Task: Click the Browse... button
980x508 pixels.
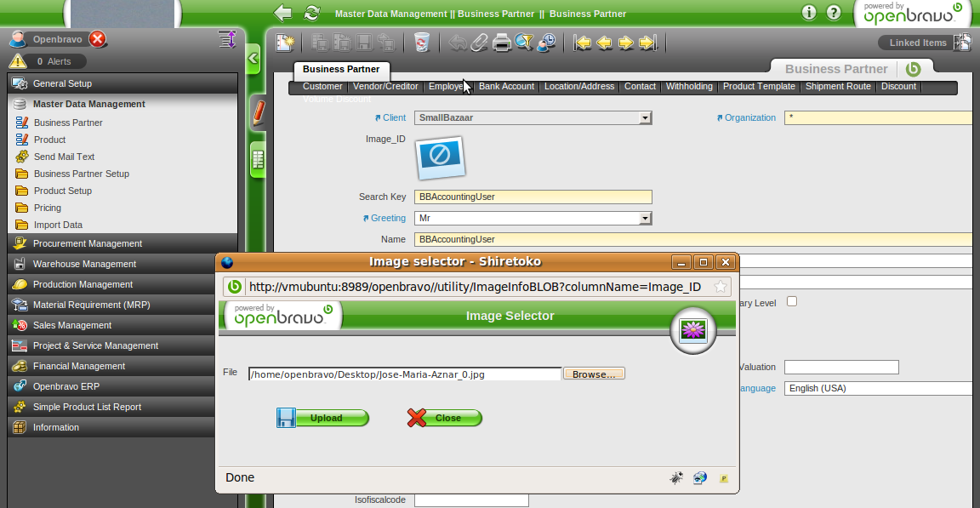Action: tap(594, 374)
